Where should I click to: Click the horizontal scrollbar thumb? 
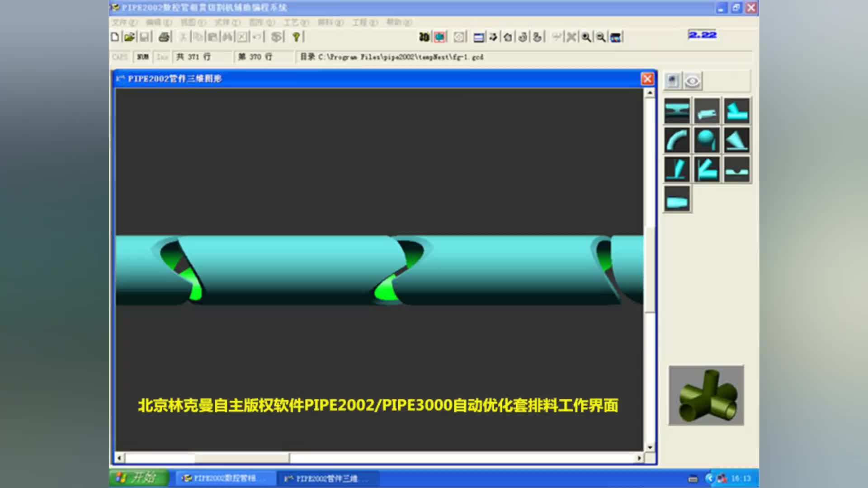click(242, 458)
